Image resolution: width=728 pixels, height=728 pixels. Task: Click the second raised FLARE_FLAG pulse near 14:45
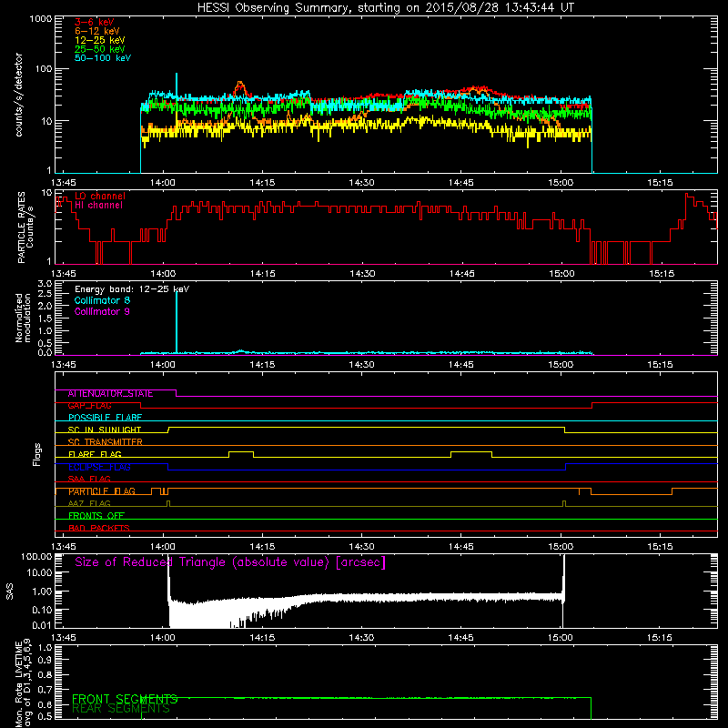point(471,452)
